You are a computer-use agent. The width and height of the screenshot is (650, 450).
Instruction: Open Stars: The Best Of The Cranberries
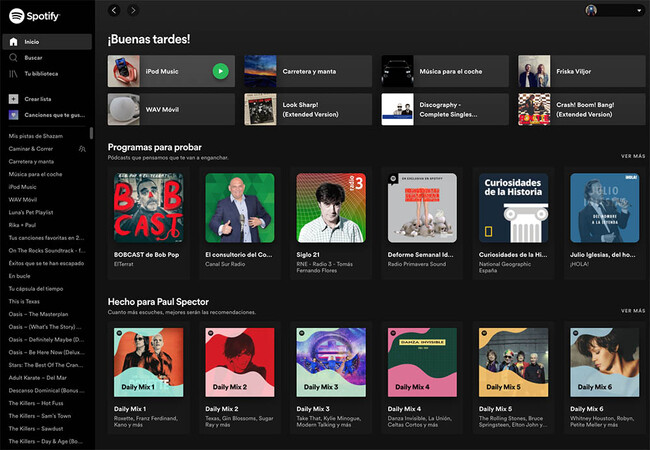(46, 365)
